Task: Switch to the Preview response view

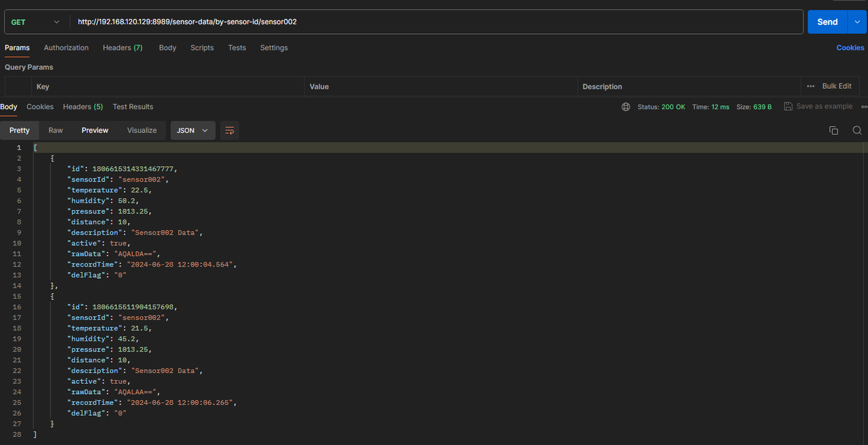Action: pyautogui.click(x=95, y=130)
